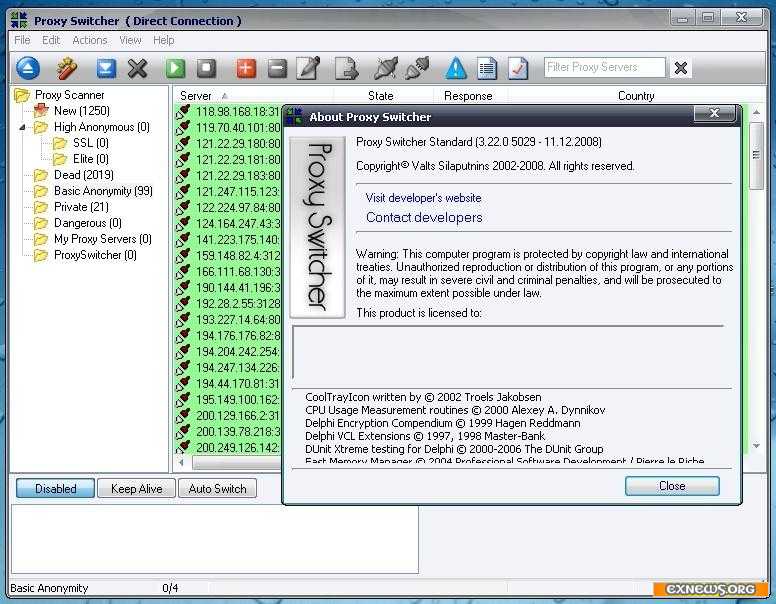Select the Dangerous (0) folder
This screenshot has width=776, height=604.
[x=88, y=223]
